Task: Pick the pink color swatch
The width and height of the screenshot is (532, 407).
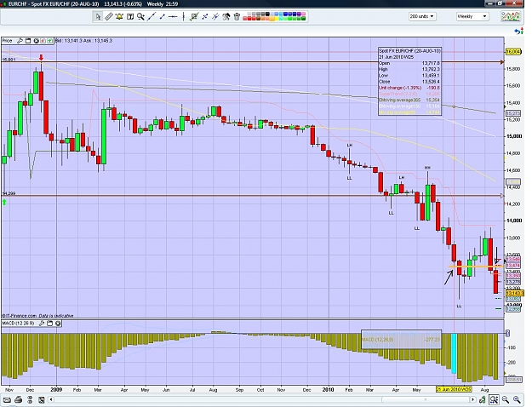Action: [304, 14]
